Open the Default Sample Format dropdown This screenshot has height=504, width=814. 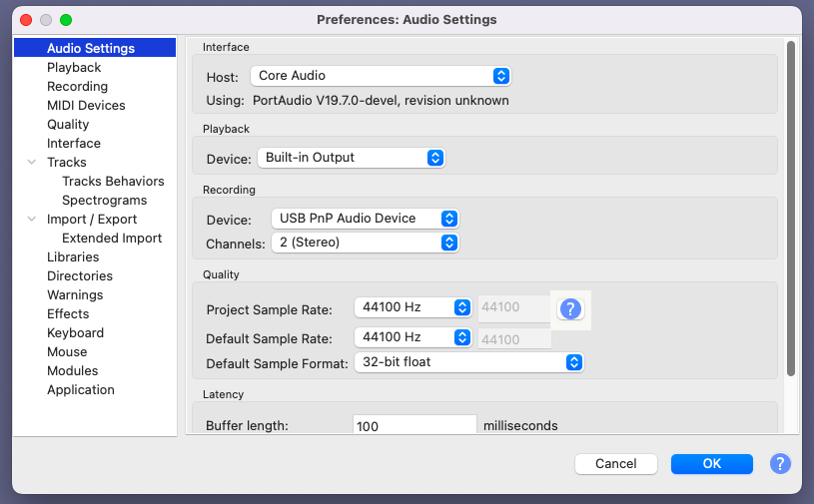[x=468, y=362]
